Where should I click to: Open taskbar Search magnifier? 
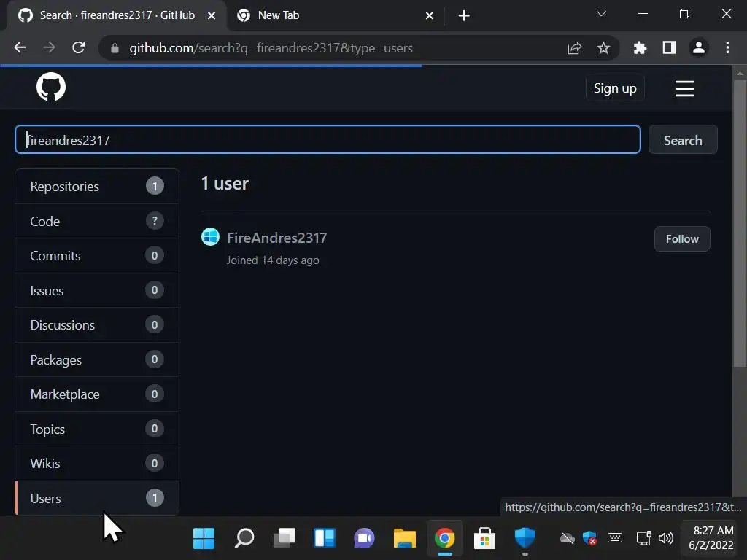click(x=244, y=539)
